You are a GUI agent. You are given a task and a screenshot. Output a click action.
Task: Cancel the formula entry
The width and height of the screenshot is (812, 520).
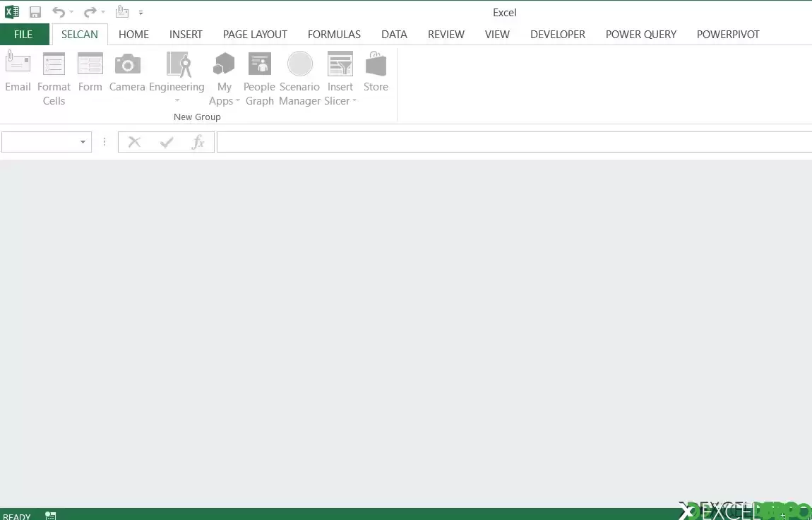coord(135,142)
